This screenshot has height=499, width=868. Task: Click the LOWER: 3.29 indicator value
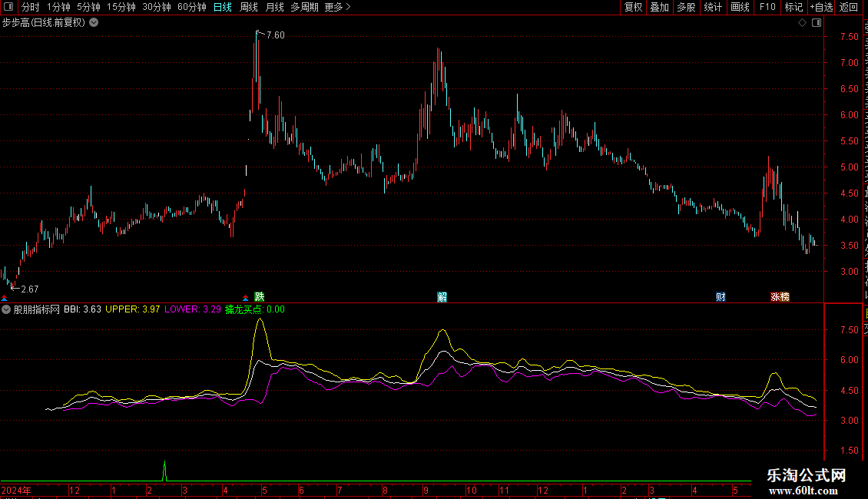(x=193, y=309)
